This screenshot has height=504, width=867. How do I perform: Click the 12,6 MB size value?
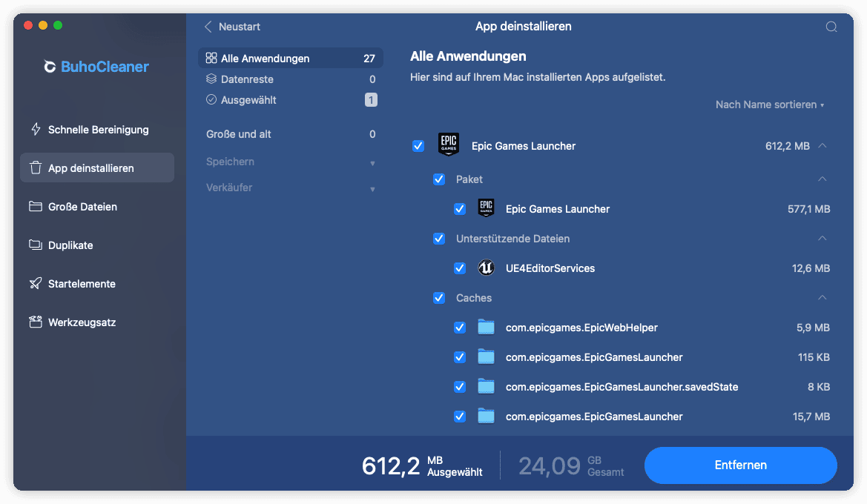click(811, 268)
